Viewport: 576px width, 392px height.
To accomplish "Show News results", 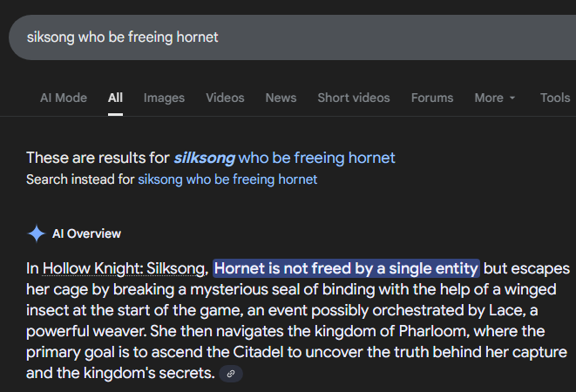I will click(281, 98).
